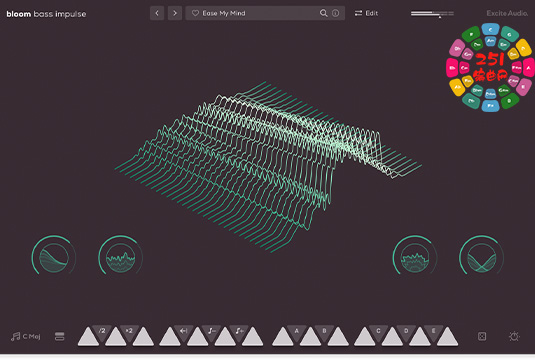Select the E variation key
Screen dimensions: 535x363
pos(433,331)
